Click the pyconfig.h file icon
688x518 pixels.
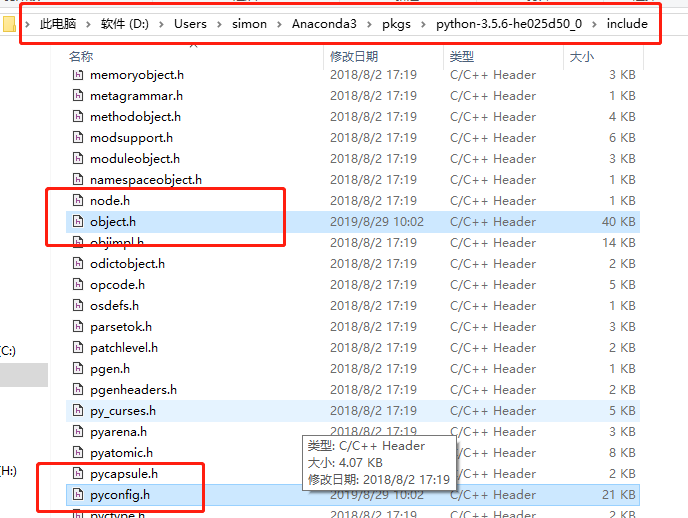(x=78, y=495)
